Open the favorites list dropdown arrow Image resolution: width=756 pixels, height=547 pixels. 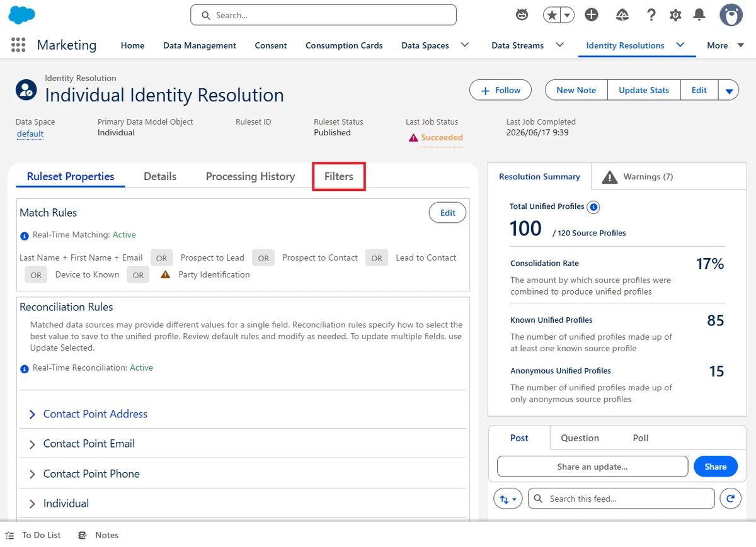coord(567,15)
